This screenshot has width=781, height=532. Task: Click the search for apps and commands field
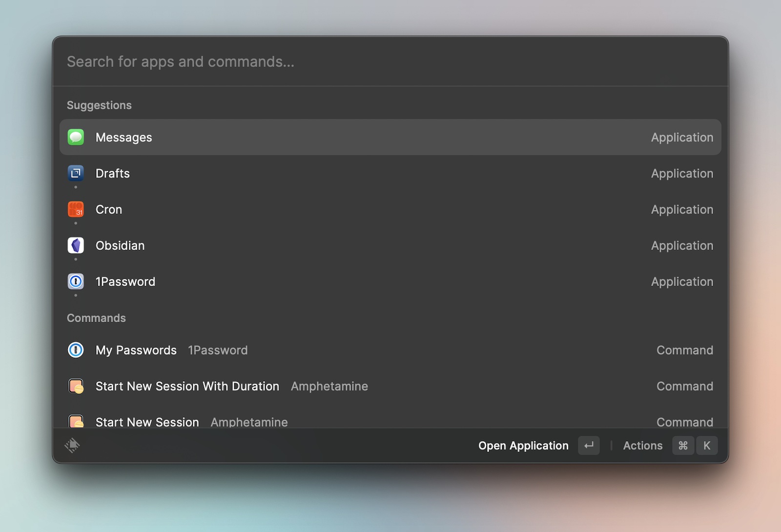(390, 62)
